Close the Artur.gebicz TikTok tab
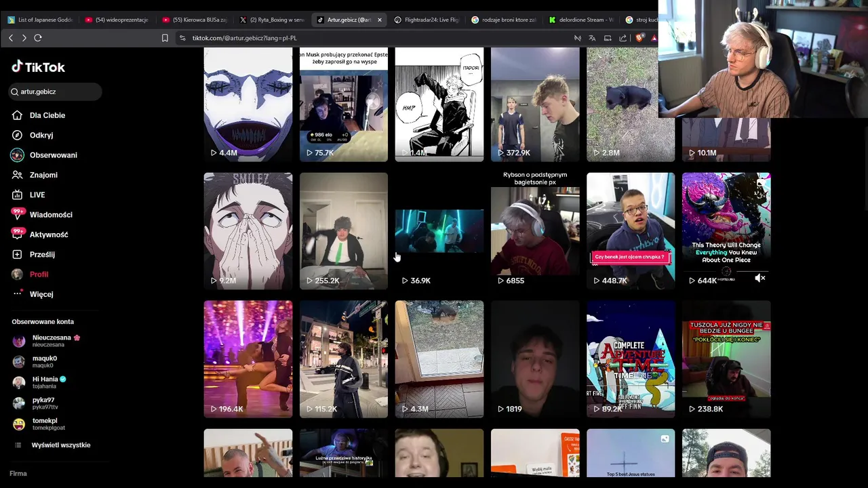This screenshot has width=868, height=488. [380, 20]
